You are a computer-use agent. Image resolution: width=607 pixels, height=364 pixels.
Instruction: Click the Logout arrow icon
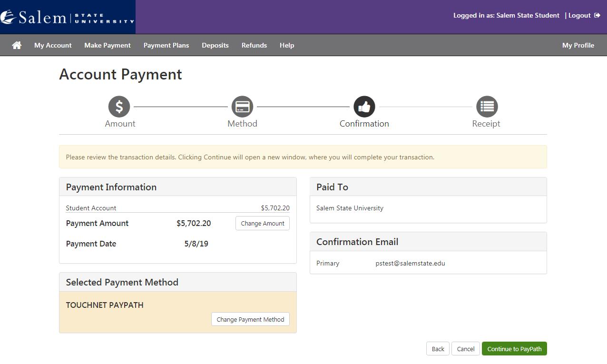point(597,15)
